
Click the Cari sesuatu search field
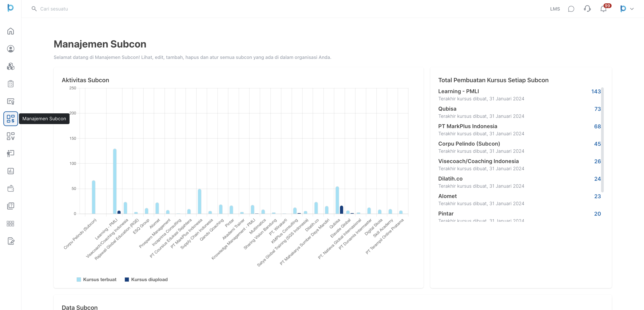(54, 9)
